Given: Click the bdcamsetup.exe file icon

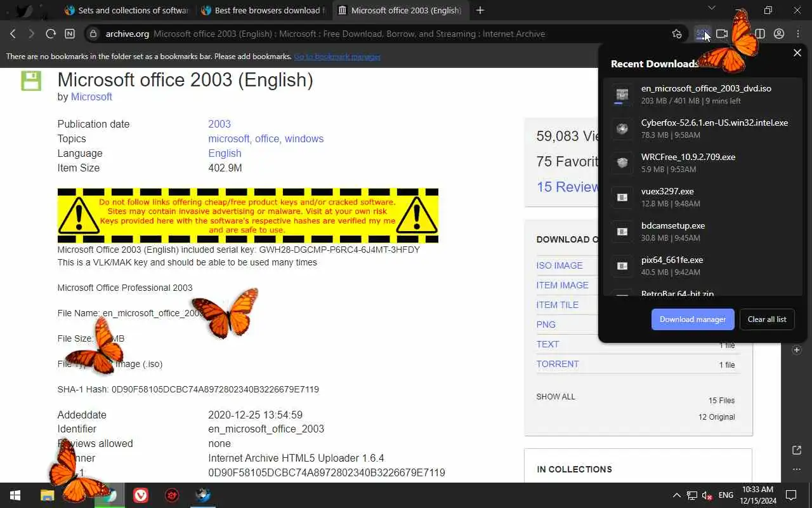Looking at the screenshot, I should tap(622, 232).
